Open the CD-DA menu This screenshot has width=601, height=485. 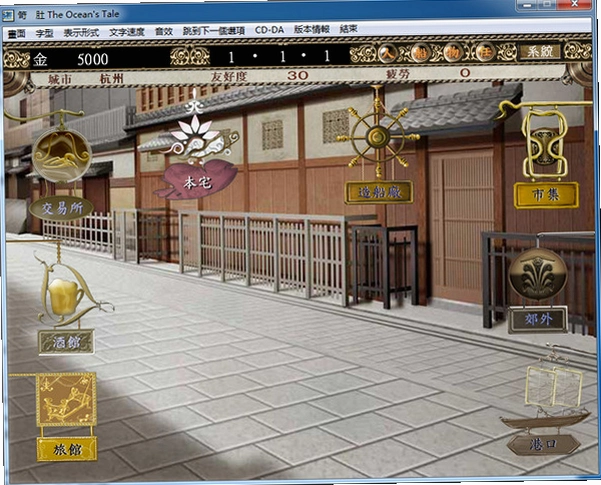[269, 30]
